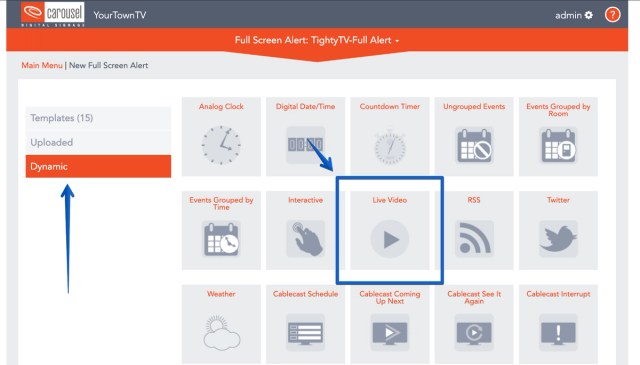
Task: Open the Ungrouped Events calendar icon
Action: click(474, 145)
